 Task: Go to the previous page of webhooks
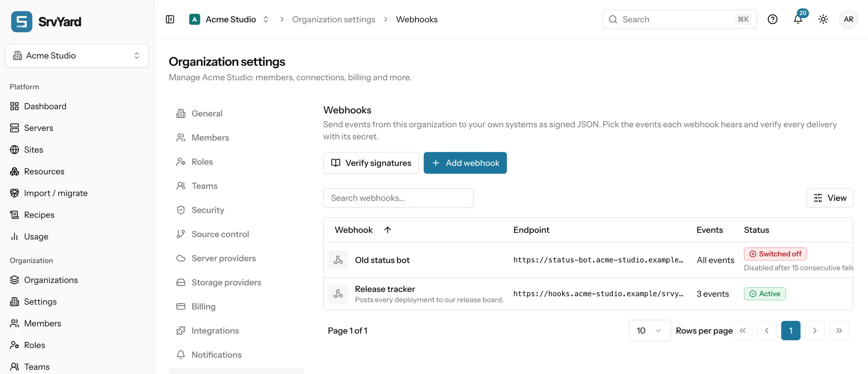pos(767,331)
